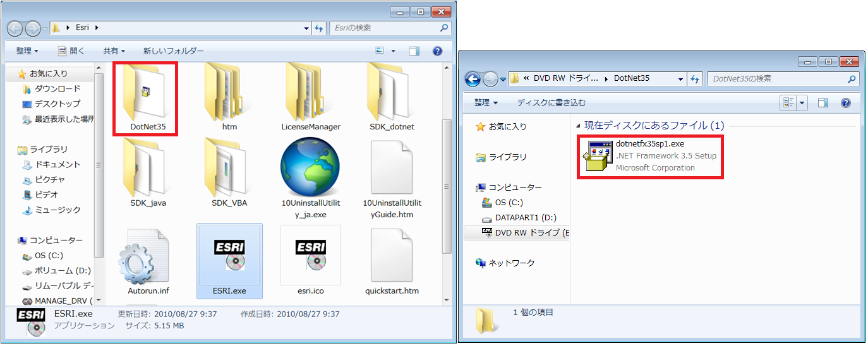Select ダウンロード in Esri sidebar
The height and width of the screenshot is (346, 868).
51,89
